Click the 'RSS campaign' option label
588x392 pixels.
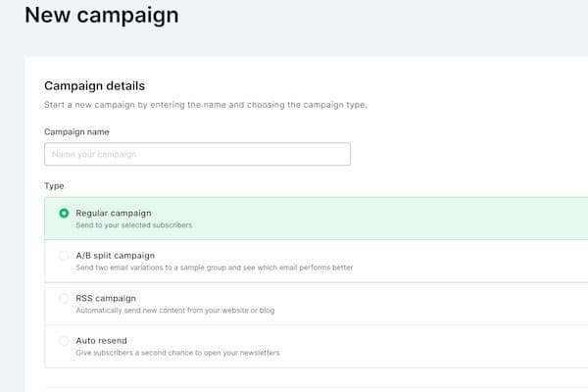click(x=105, y=298)
